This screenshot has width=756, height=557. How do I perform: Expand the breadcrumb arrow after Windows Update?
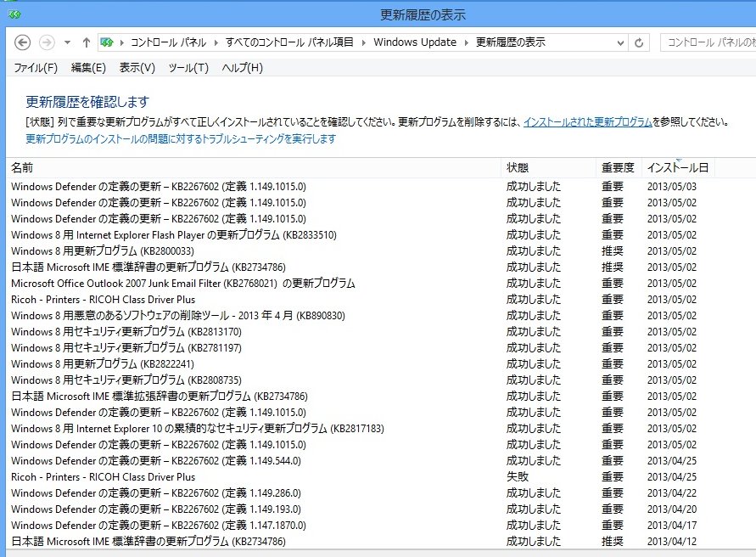(466, 42)
